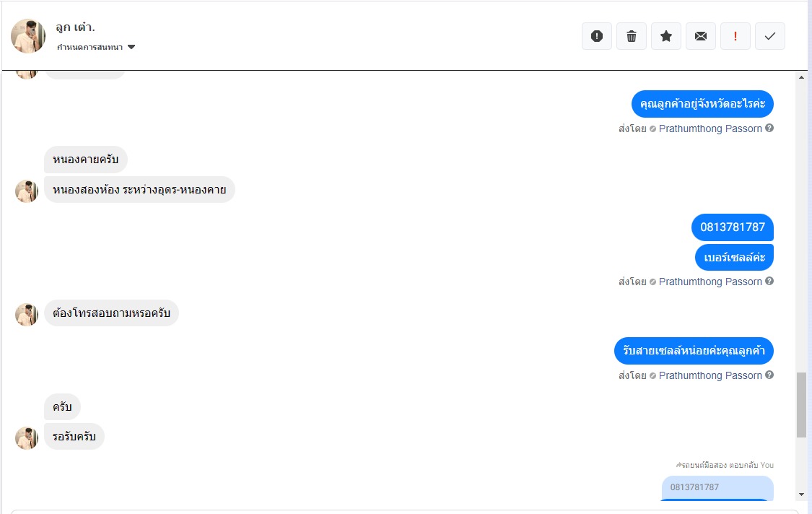
Task: Click the contact's profile picture in header
Action: click(28, 36)
